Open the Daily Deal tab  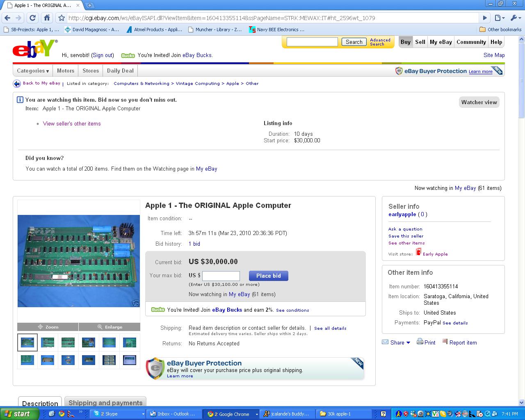[120, 71]
